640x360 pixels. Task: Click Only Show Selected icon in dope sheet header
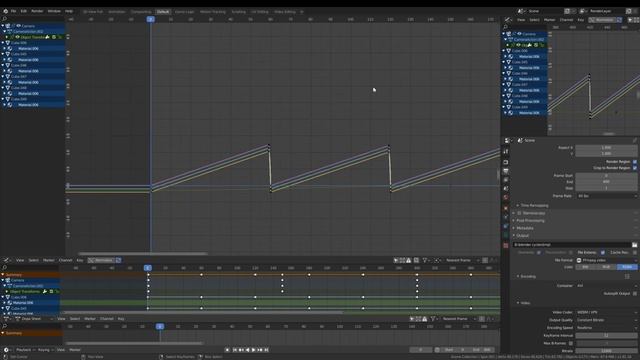tap(412, 319)
